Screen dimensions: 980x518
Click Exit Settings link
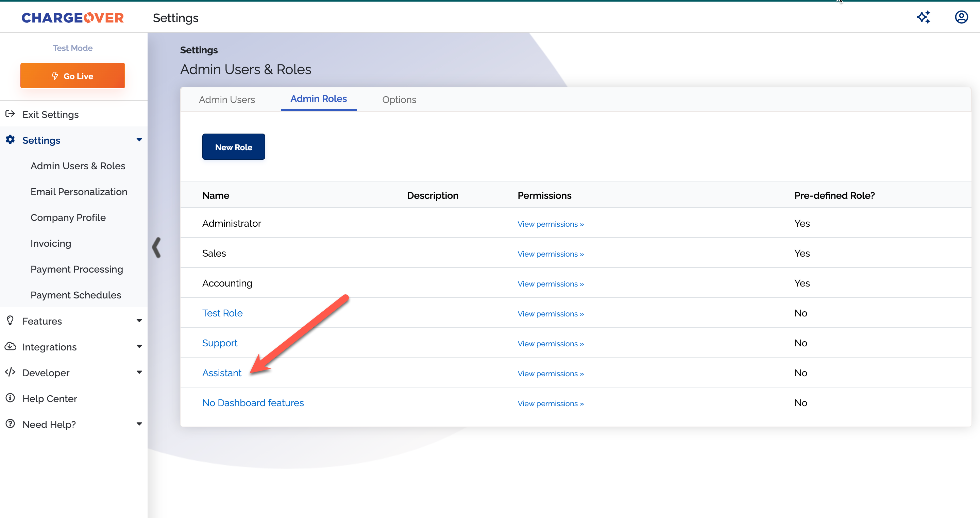[51, 115]
